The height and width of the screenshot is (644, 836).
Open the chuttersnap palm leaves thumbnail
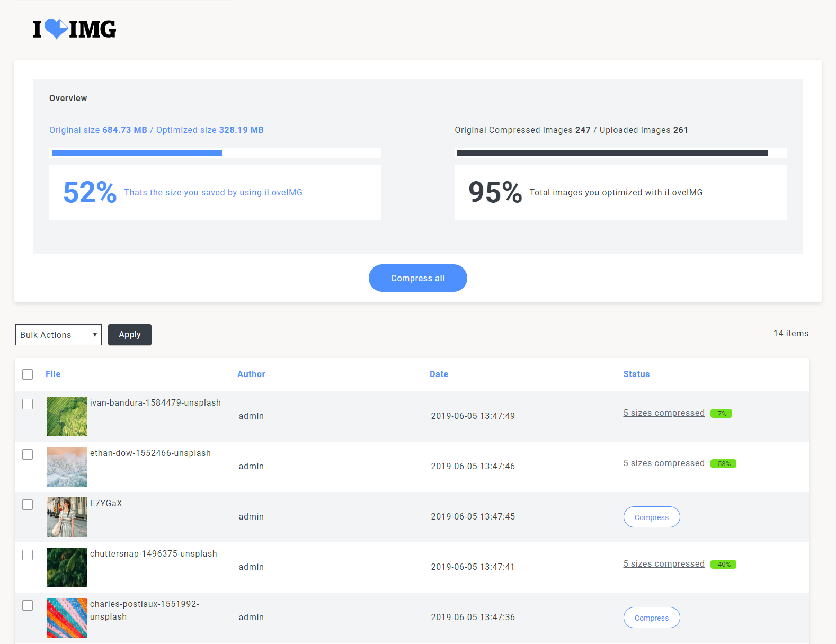67,567
